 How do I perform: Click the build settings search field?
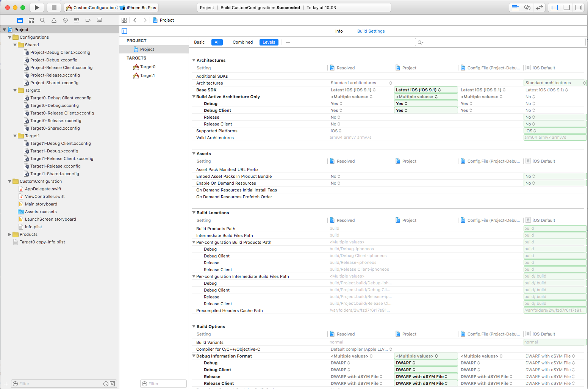pyautogui.click(x=500, y=42)
